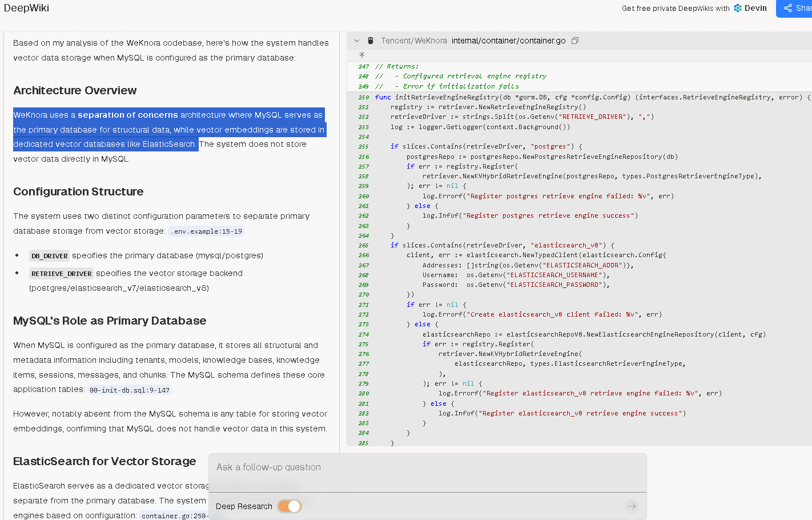Viewport: 812px width, 520px height.
Task: Click the repository icon beside Tencent/WeKnora
Action: (371, 41)
